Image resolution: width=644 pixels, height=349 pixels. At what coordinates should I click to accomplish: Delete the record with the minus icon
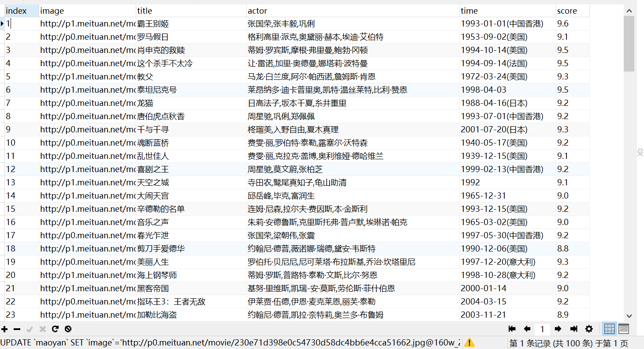tap(17, 329)
